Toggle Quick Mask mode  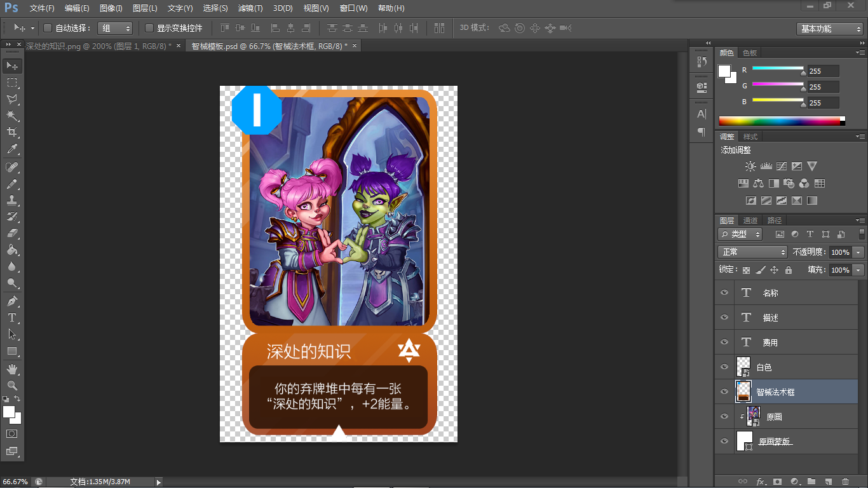pos(12,433)
